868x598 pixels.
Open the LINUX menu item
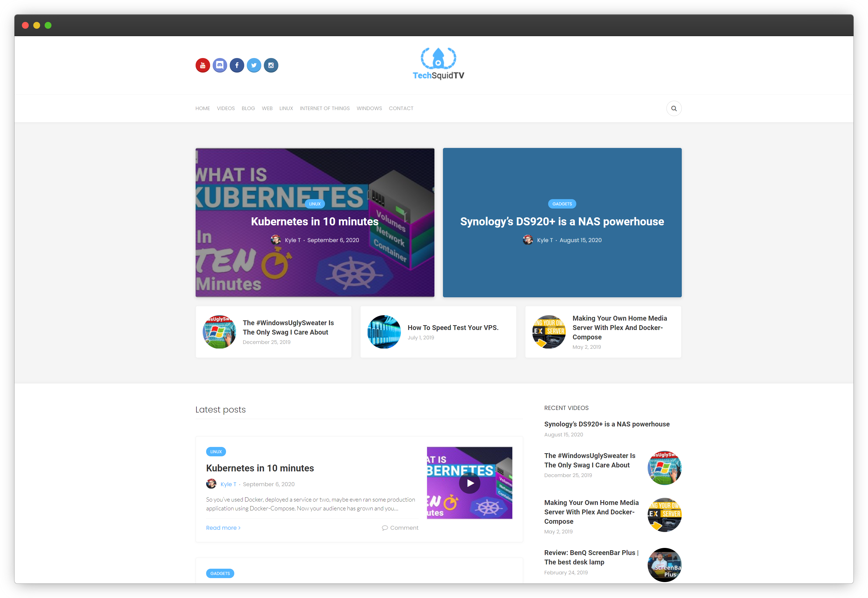pyautogui.click(x=286, y=108)
